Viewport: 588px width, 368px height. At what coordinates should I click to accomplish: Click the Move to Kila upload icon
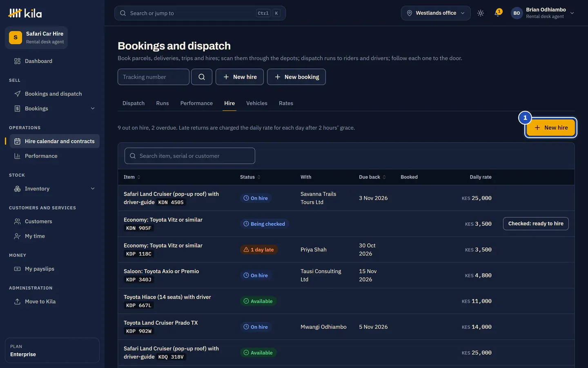(17, 301)
